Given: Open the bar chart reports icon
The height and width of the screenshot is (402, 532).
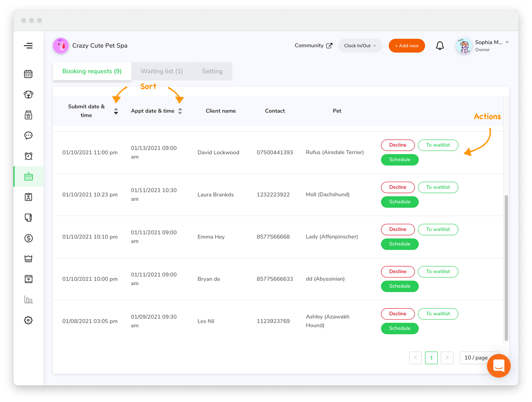Looking at the screenshot, I should (28, 299).
